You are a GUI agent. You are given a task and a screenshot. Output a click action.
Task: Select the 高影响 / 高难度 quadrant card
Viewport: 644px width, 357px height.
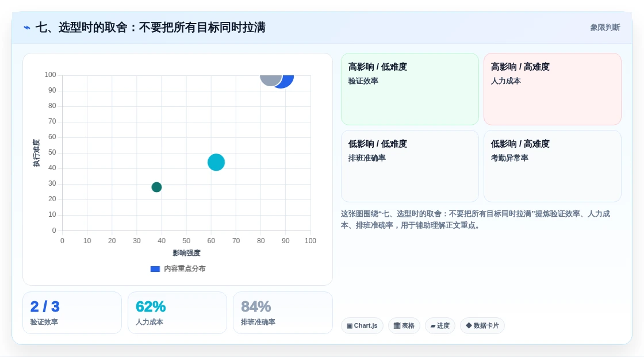point(553,89)
